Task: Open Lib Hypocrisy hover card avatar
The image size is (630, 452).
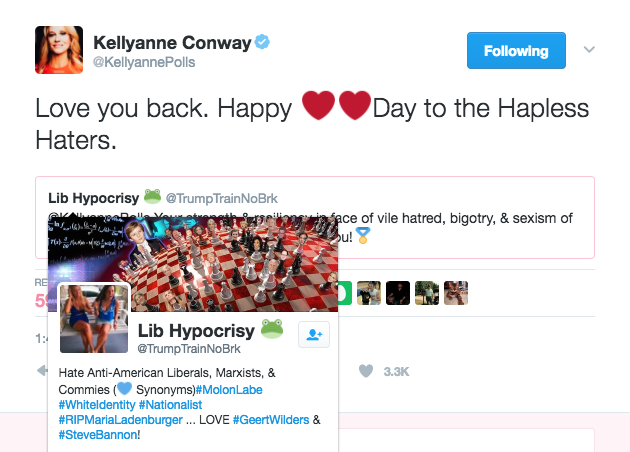Action: click(x=94, y=318)
